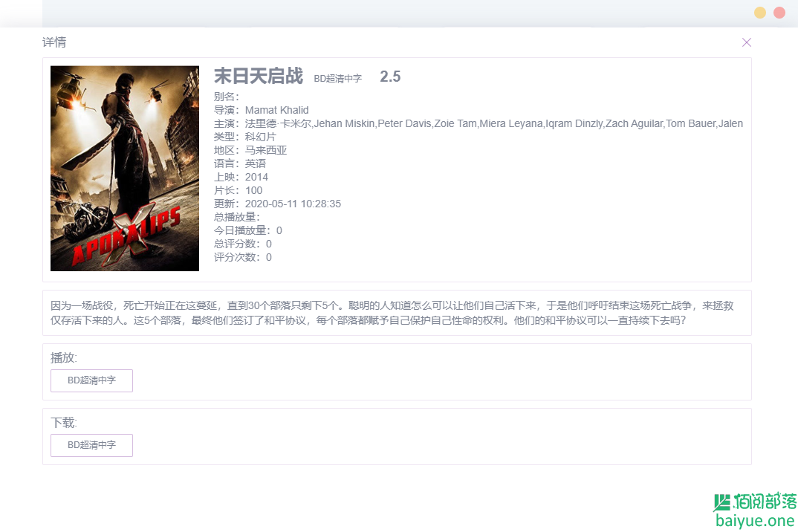
Task: Click the director name Mamat Khalid
Action: [277, 110]
